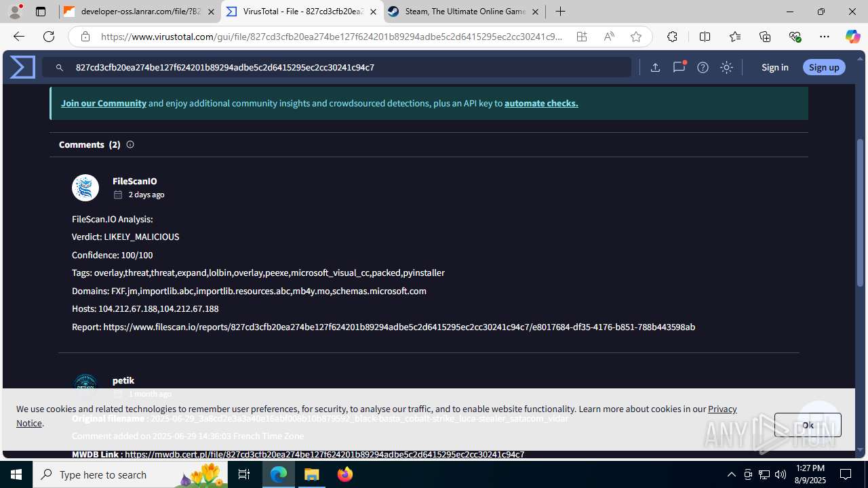This screenshot has height=488, width=868.
Task: Refresh the page
Action: point(49,37)
